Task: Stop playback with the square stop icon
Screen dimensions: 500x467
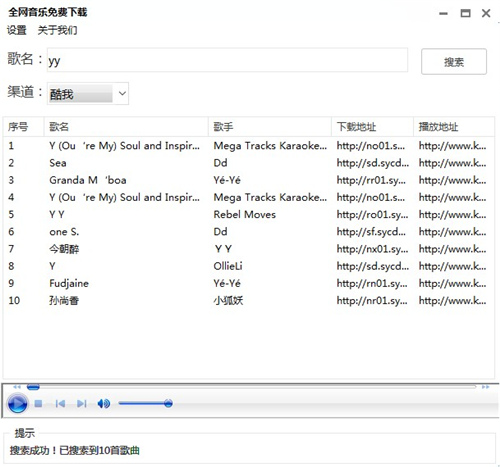Action: click(x=38, y=404)
